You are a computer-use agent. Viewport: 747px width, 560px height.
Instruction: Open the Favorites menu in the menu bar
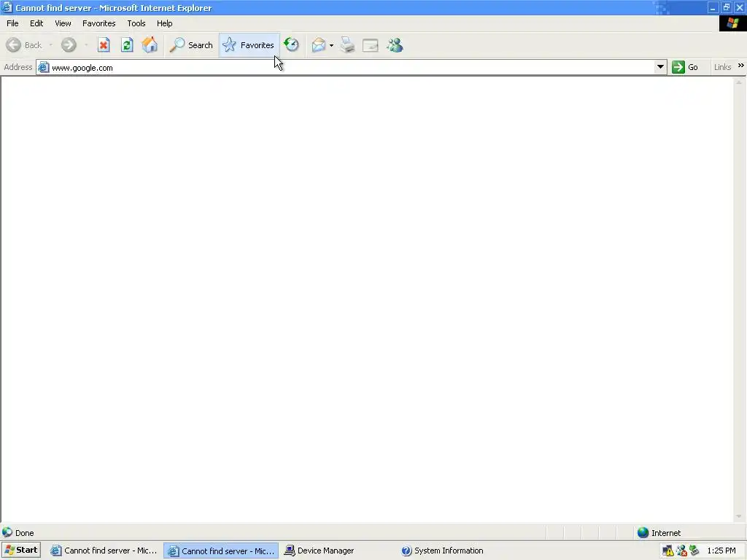click(x=98, y=23)
